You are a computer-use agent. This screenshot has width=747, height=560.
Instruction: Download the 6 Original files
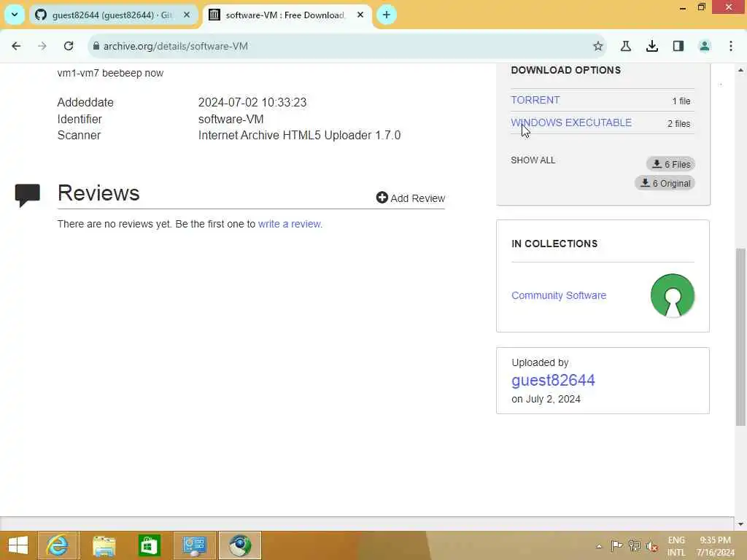665,183
